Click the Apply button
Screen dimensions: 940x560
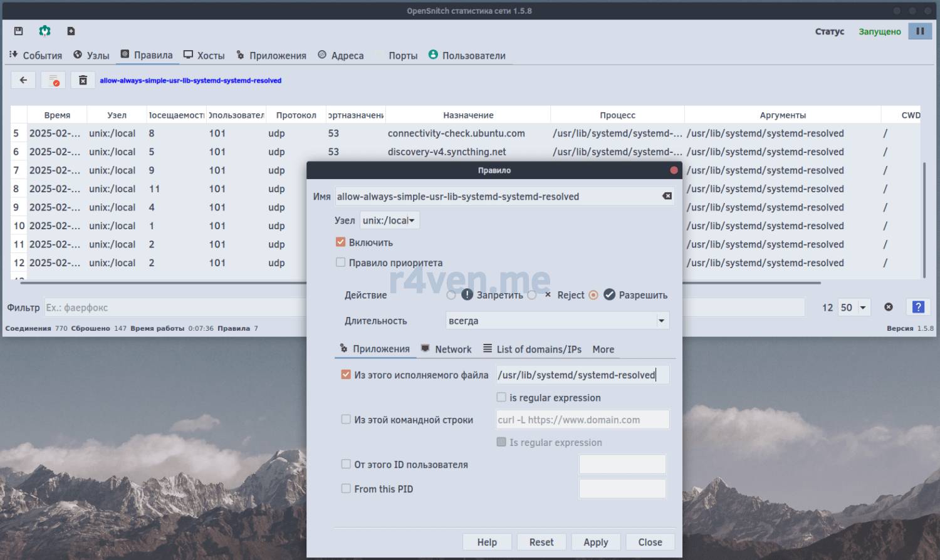click(595, 542)
